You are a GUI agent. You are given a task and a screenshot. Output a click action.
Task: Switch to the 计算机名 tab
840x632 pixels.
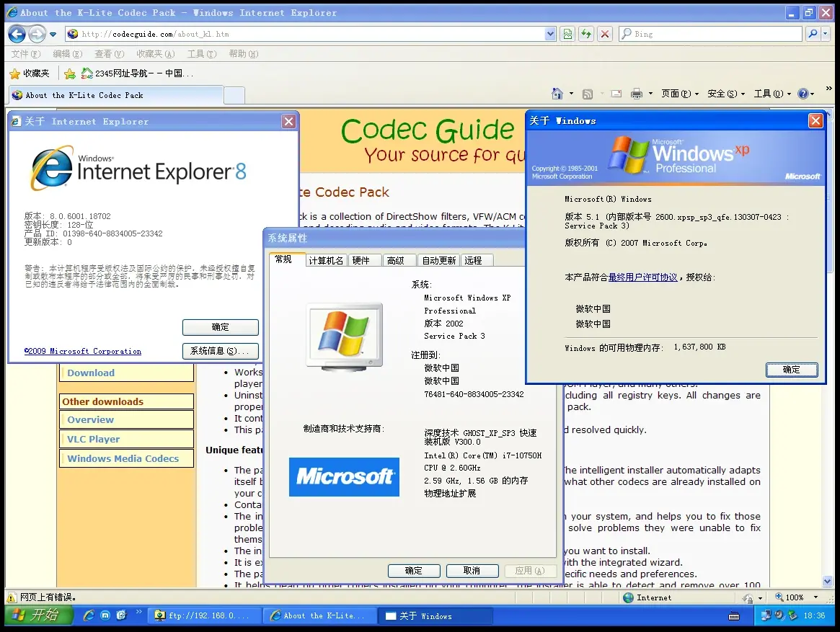coord(326,260)
